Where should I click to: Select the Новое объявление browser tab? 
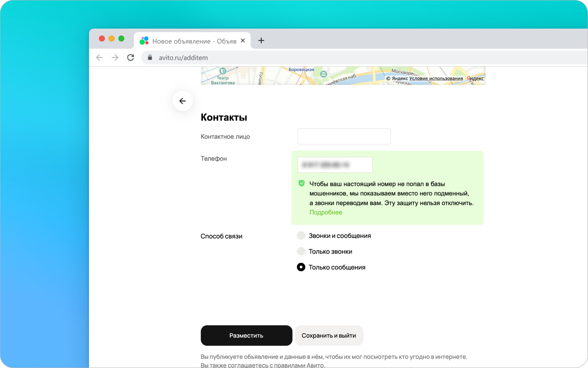point(192,41)
